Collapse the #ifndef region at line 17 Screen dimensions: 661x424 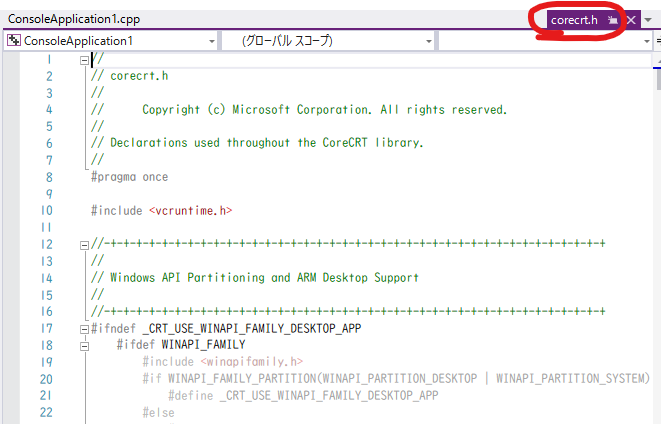coord(83,328)
